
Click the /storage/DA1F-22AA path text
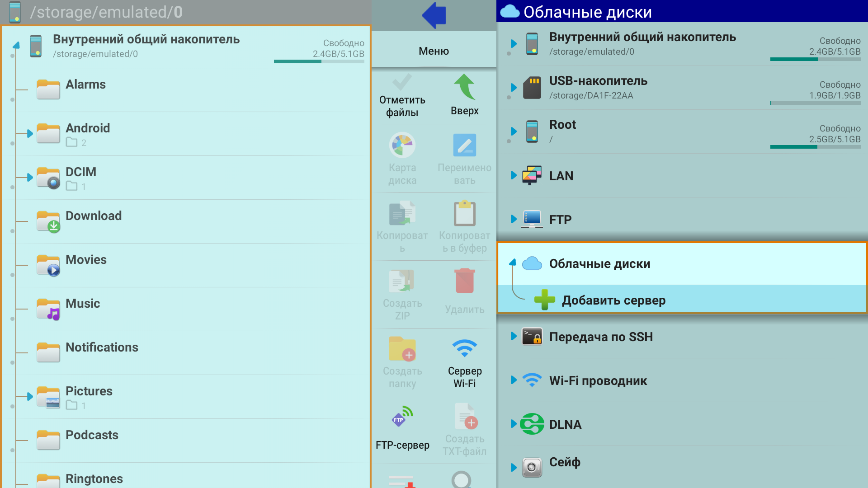pos(591,95)
